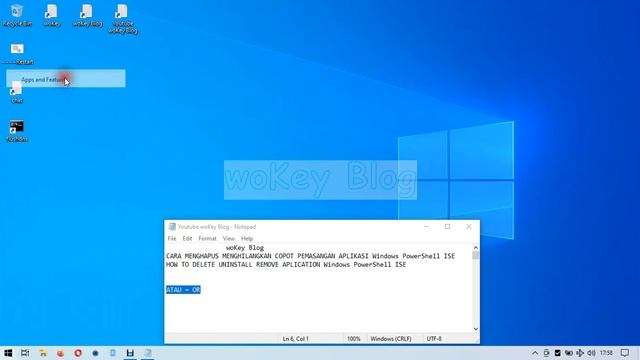Click the black checkmark tray icon
The width and height of the screenshot is (640, 360).
(558, 353)
